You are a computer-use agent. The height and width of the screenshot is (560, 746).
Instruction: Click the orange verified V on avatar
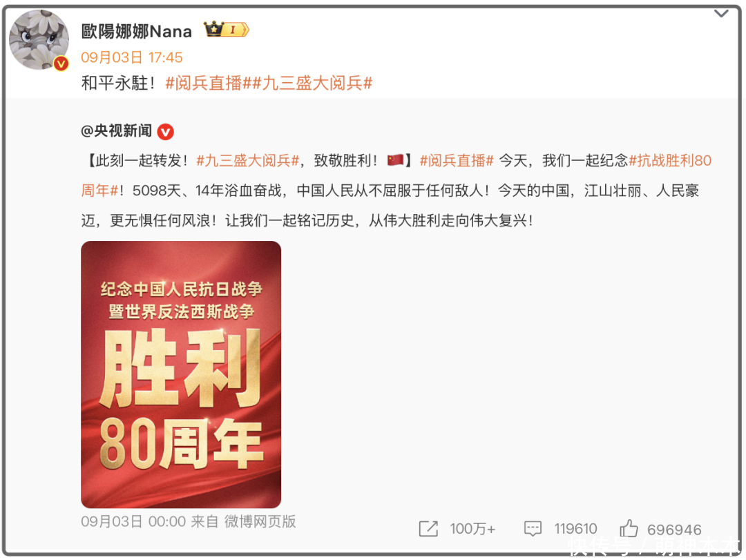pos(61,64)
